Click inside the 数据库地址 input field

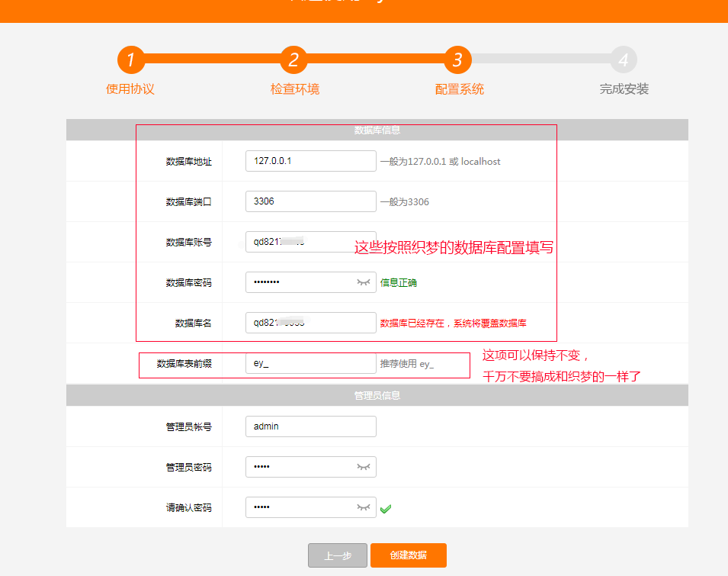pyautogui.click(x=310, y=161)
